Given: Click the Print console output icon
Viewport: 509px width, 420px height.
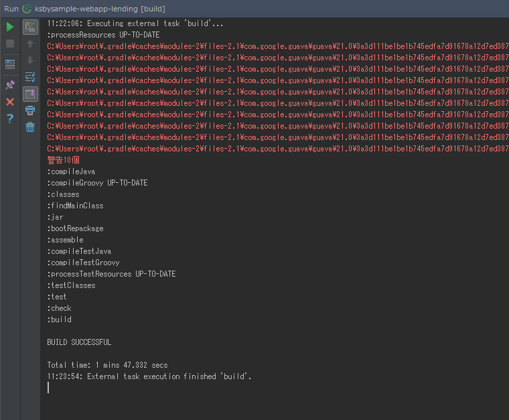Looking at the screenshot, I should tap(30, 111).
